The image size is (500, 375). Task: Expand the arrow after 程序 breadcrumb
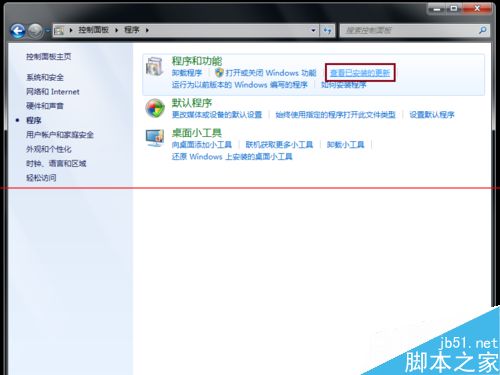coord(147,30)
